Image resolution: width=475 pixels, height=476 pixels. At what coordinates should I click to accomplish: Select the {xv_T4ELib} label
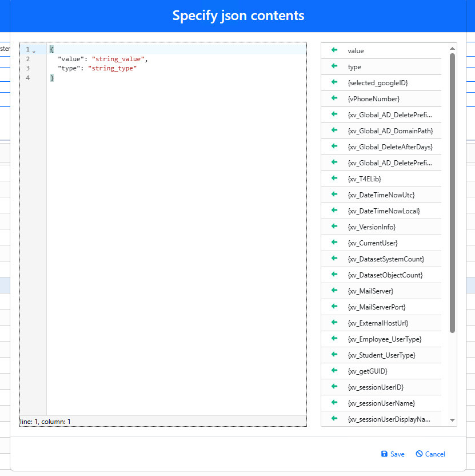click(364, 179)
